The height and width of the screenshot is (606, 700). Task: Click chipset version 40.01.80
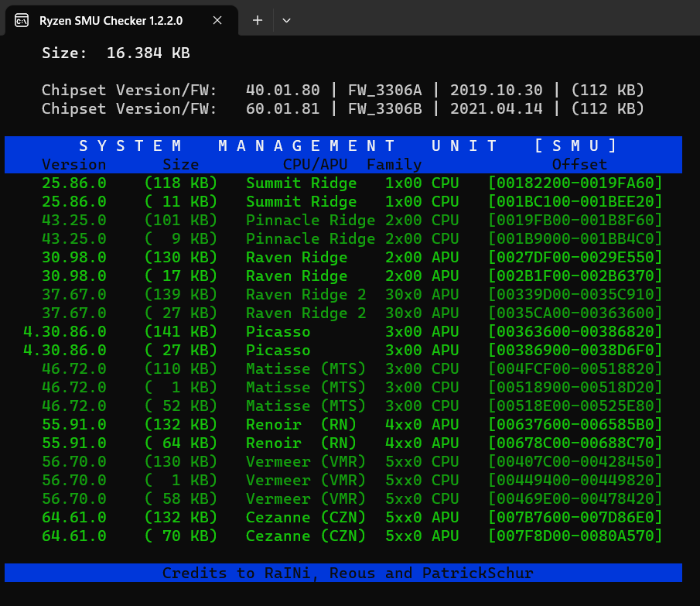282,91
